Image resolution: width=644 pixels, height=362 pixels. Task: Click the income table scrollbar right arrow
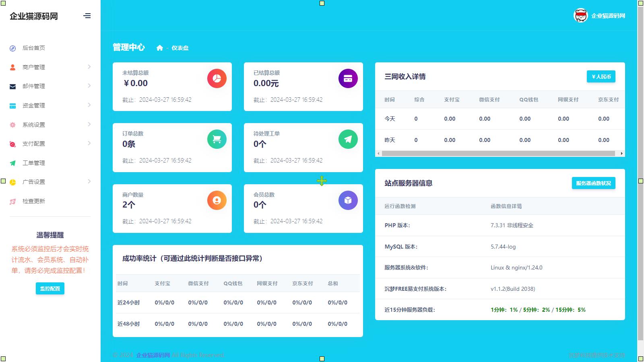tap(622, 153)
